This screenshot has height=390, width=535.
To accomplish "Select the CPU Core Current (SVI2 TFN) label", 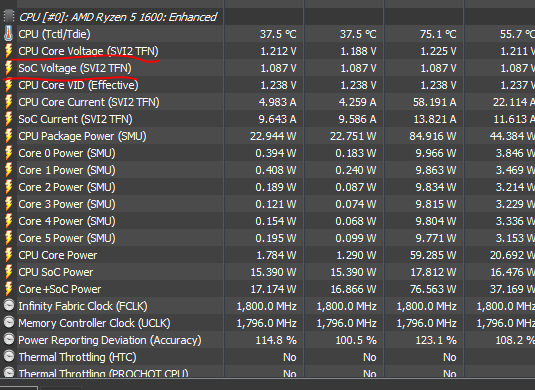I will pyautogui.click(x=89, y=102).
